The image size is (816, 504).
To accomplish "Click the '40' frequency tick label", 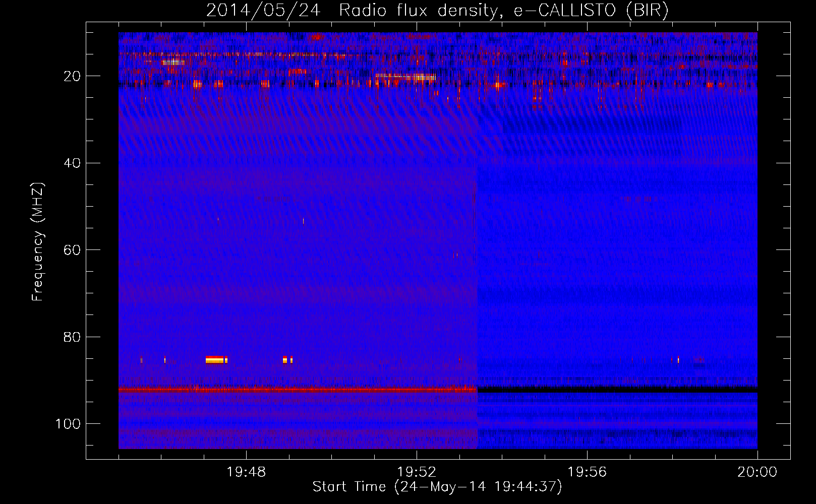I will pyautogui.click(x=73, y=163).
